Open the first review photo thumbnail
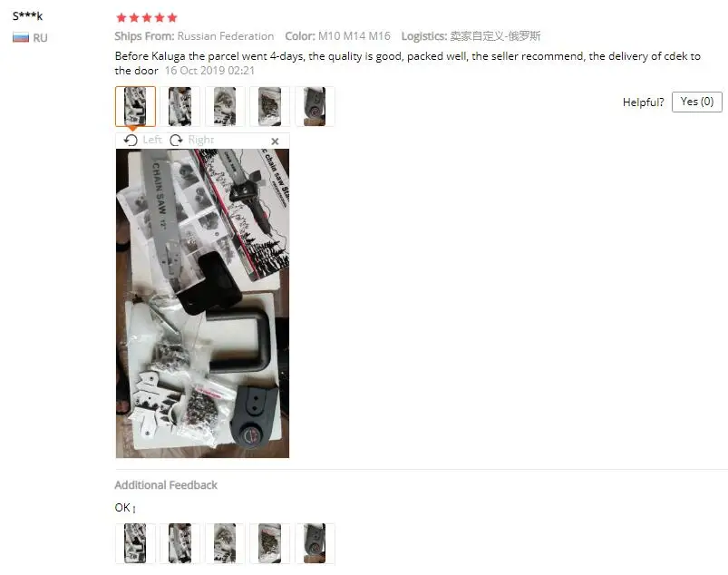 [135, 106]
